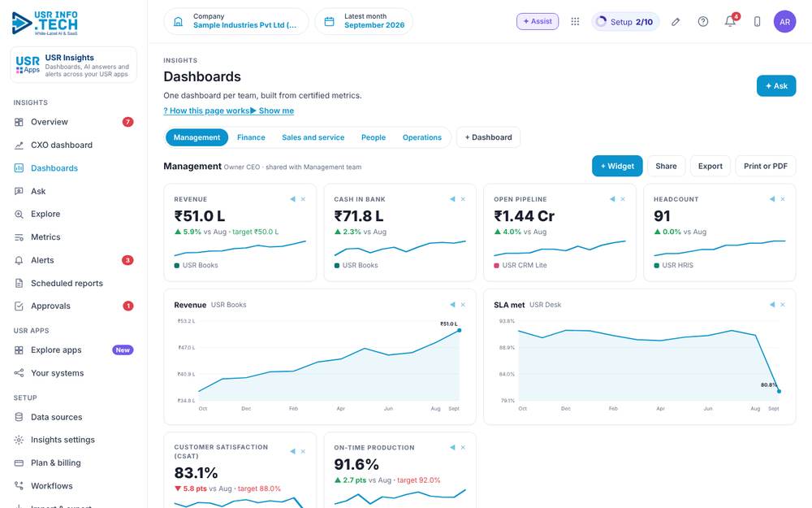Click the pencil edit icon in header

[x=676, y=22]
